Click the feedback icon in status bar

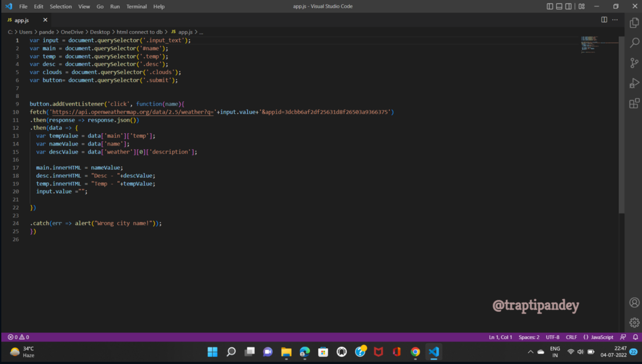tap(623, 337)
